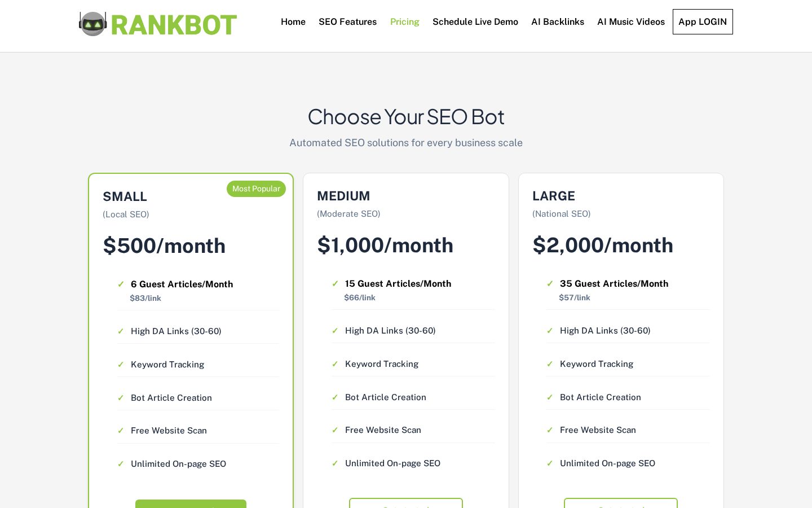Open AI Music Videos menu item
The image size is (812, 508).
tap(631, 21)
